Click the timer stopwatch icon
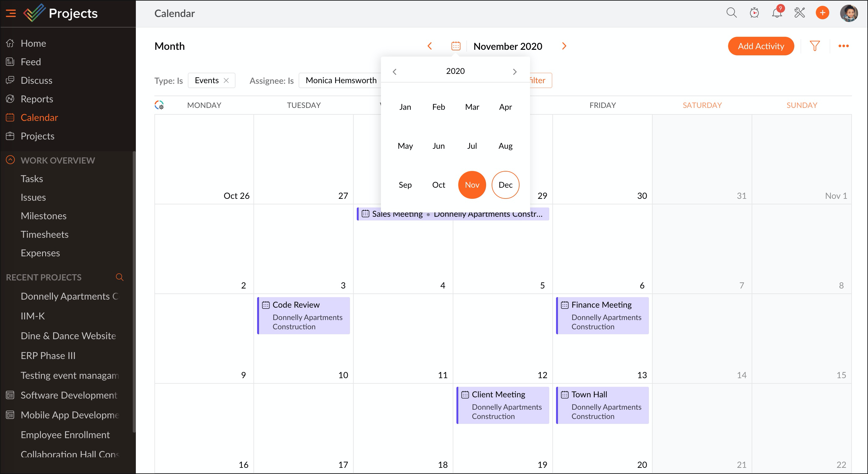868x474 pixels. (x=754, y=13)
